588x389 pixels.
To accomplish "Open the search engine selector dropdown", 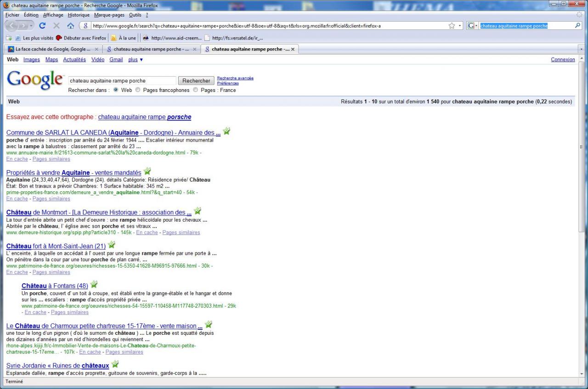I will [x=473, y=26].
